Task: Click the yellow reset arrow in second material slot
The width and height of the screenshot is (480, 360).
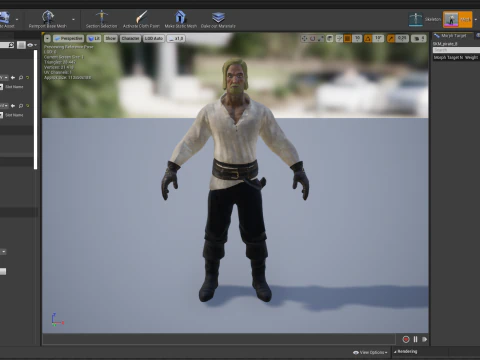Action: coord(28,106)
